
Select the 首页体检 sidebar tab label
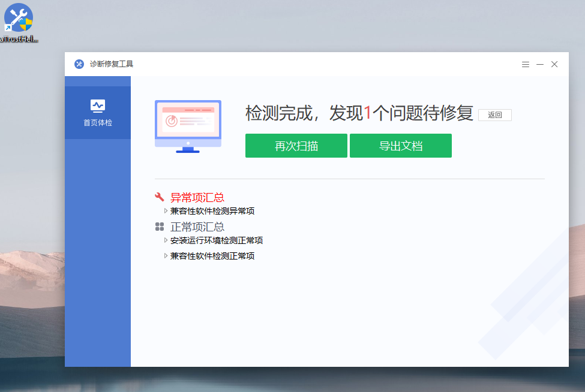click(98, 123)
